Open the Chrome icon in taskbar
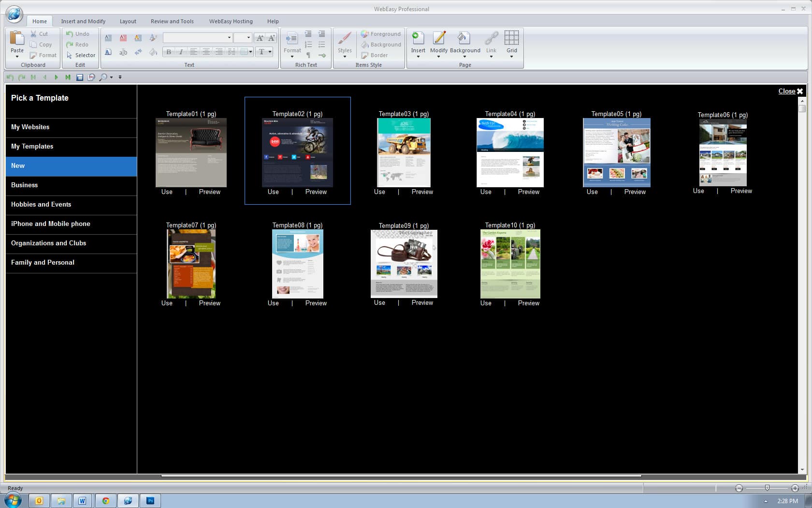 point(105,501)
